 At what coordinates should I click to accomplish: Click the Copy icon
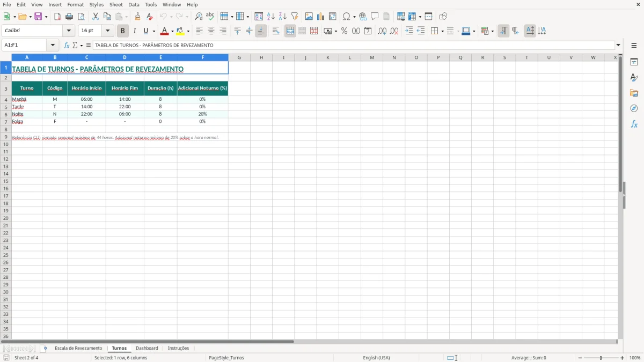(x=107, y=17)
